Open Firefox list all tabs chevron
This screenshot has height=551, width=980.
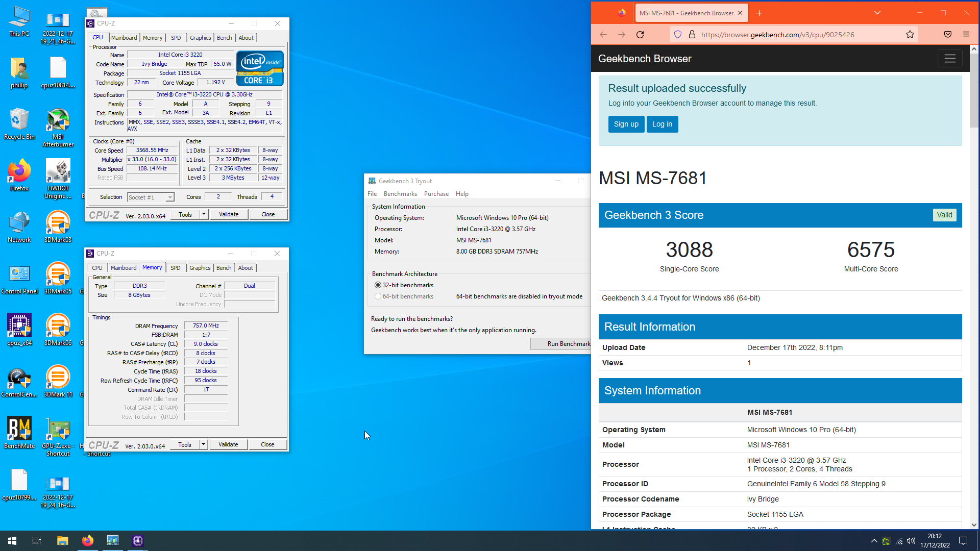[x=877, y=13]
